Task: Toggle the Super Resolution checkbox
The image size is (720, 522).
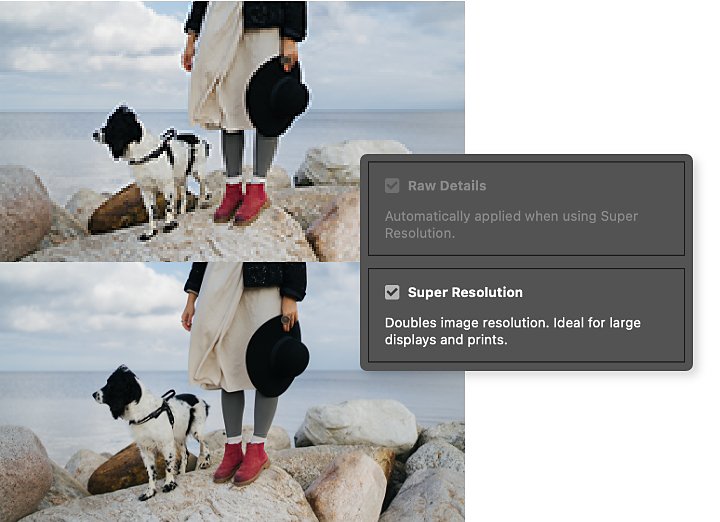Action: pos(392,292)
